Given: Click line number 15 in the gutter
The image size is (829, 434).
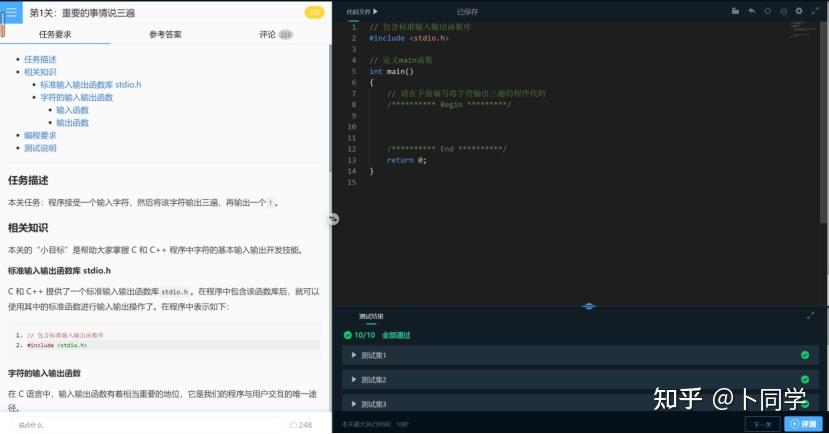Looking at the screenshot, I should coord(352,182).
